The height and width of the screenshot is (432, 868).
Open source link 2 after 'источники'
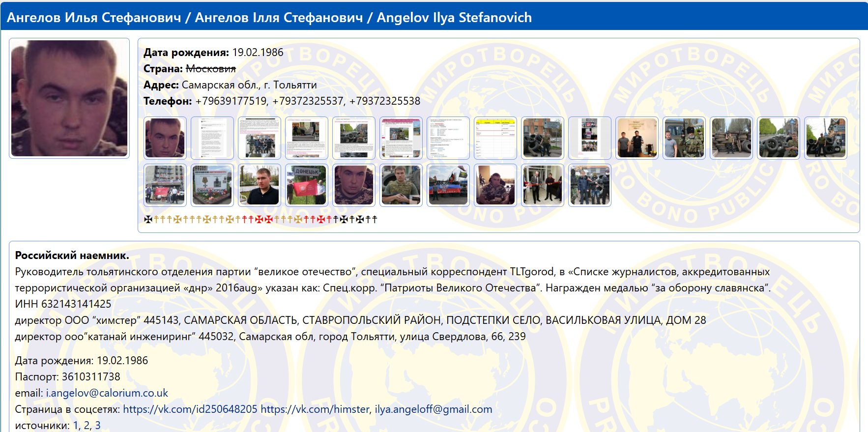pos(87,426)
